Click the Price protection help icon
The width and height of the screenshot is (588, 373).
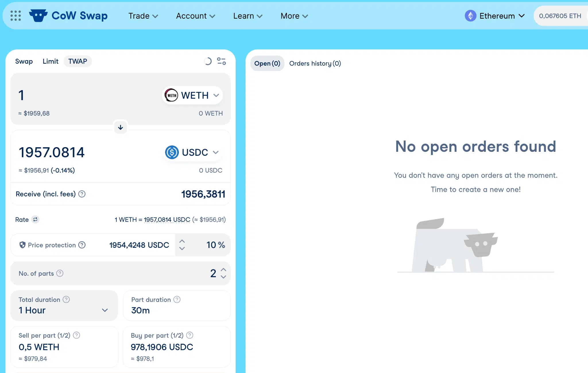(x=82, y=245)
